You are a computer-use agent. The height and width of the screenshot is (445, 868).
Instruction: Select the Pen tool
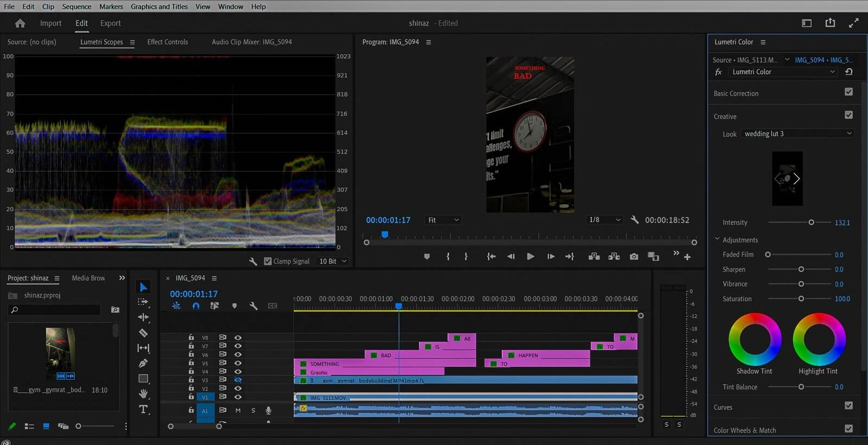(x=143, y=363)
